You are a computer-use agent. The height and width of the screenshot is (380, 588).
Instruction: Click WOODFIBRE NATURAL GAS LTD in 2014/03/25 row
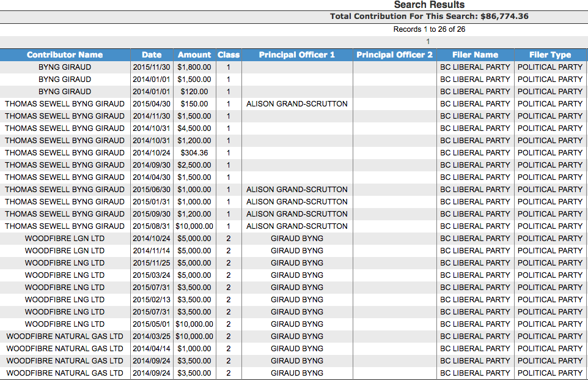65,337
